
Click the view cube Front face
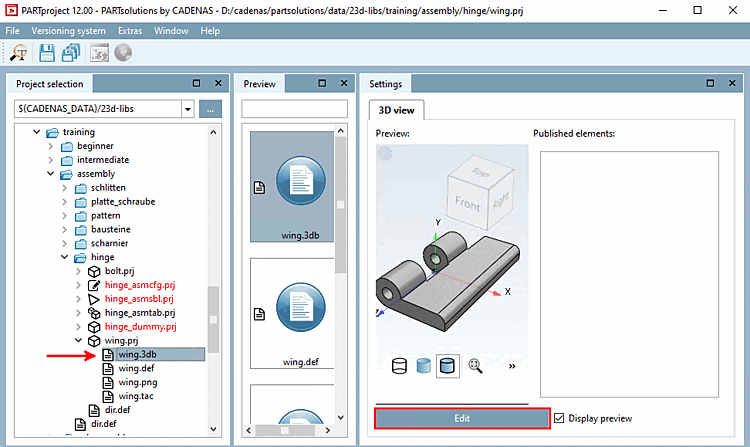[467, 204]
